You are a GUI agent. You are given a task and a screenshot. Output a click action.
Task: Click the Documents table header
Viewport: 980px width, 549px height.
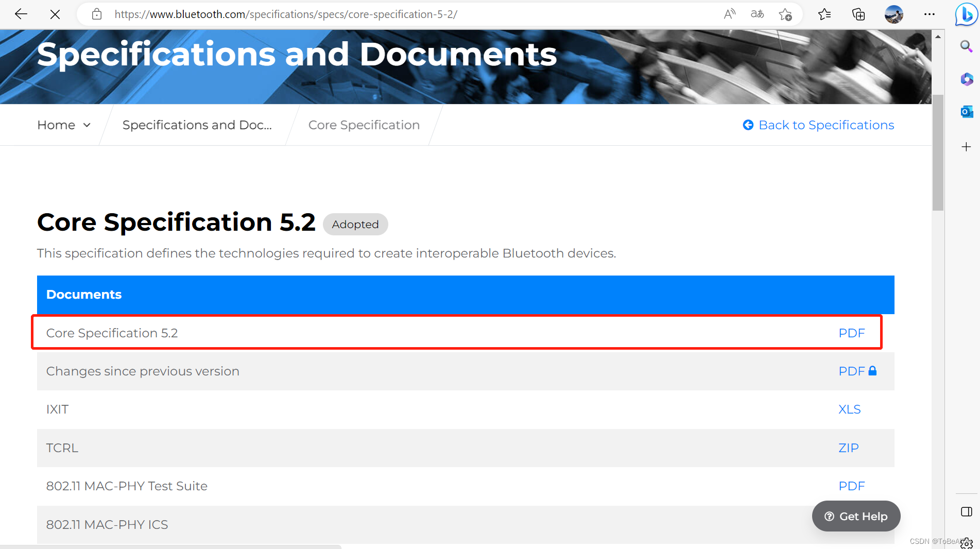(x=466, y=295)
